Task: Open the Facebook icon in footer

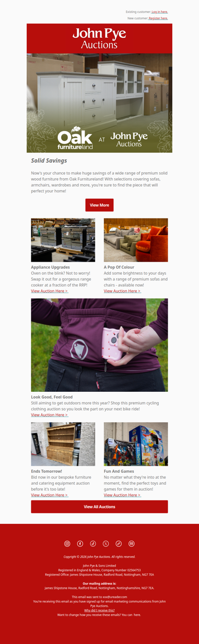Action: coord(80,544)
